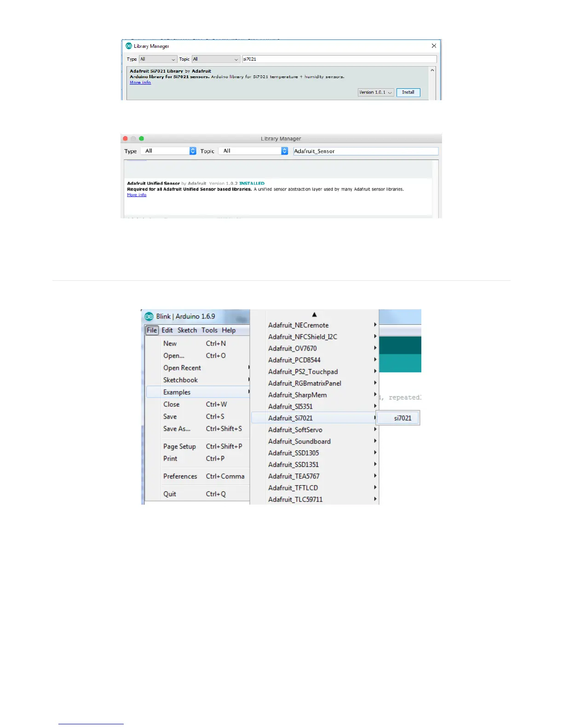Select Adafruit_Soundboard example entry
This screenshot has width=563, height=728.
tap(315, 441)
